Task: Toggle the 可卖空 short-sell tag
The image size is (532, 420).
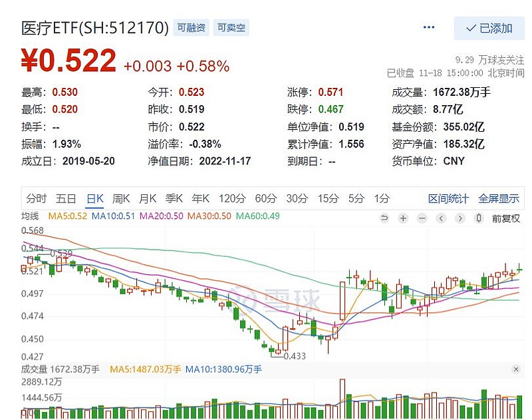Action: (232, 28)
